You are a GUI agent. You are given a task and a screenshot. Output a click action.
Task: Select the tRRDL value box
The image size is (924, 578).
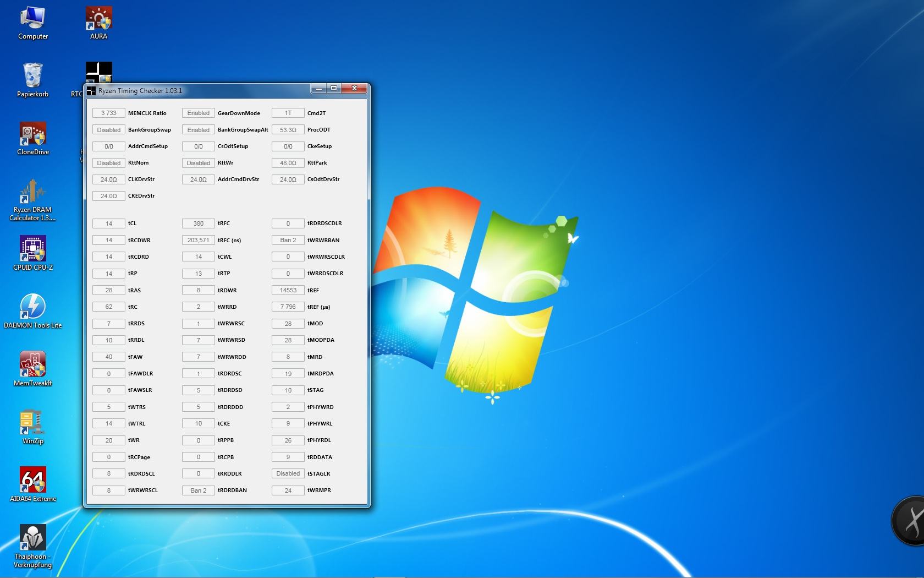109,340
